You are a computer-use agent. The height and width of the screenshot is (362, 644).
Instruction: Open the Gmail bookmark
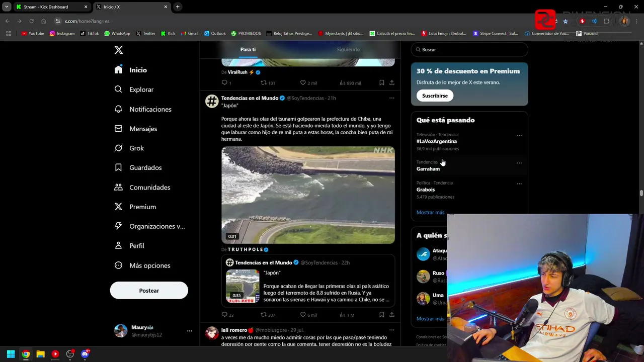[x=189, y=34]
